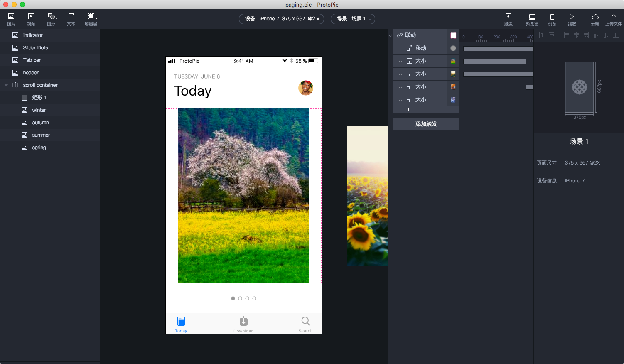
Task: Click the white color swatch beside 联动
Action: coord(453,35)
